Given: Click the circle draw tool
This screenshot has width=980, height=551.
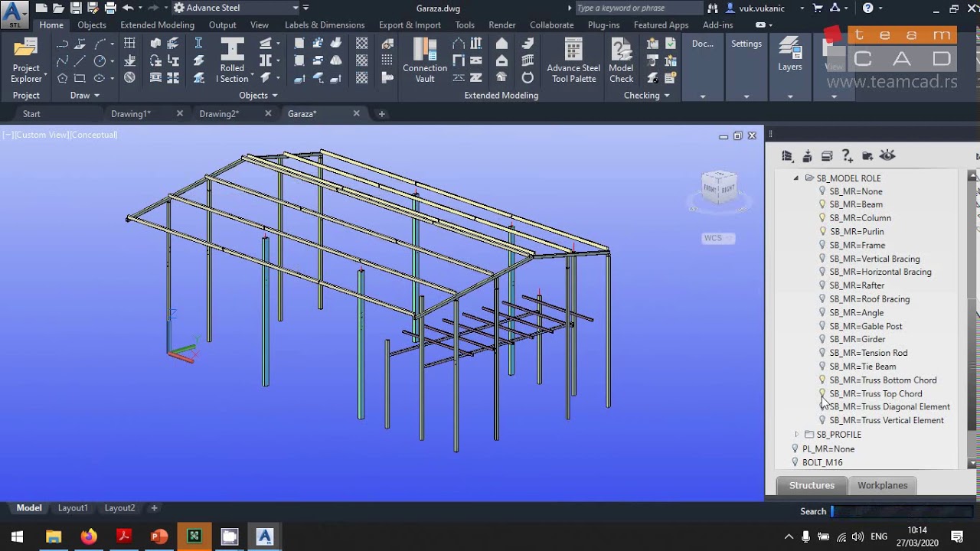Looking at the screenshot, I should tap(100, 60).
